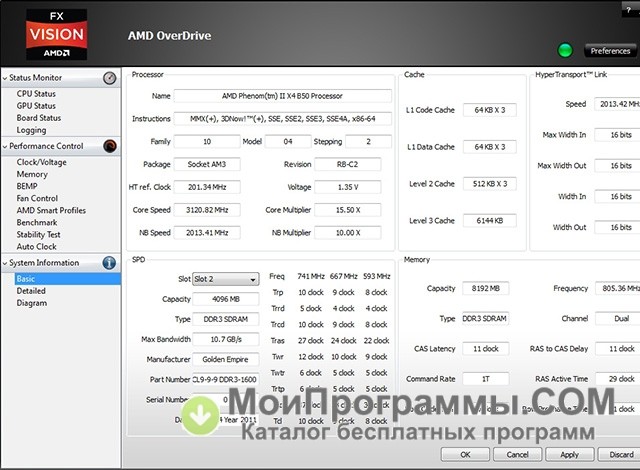Click the Core Speed value field
Image resolution: width=640 pixels, height=470 pixels.
pos(207,210)
